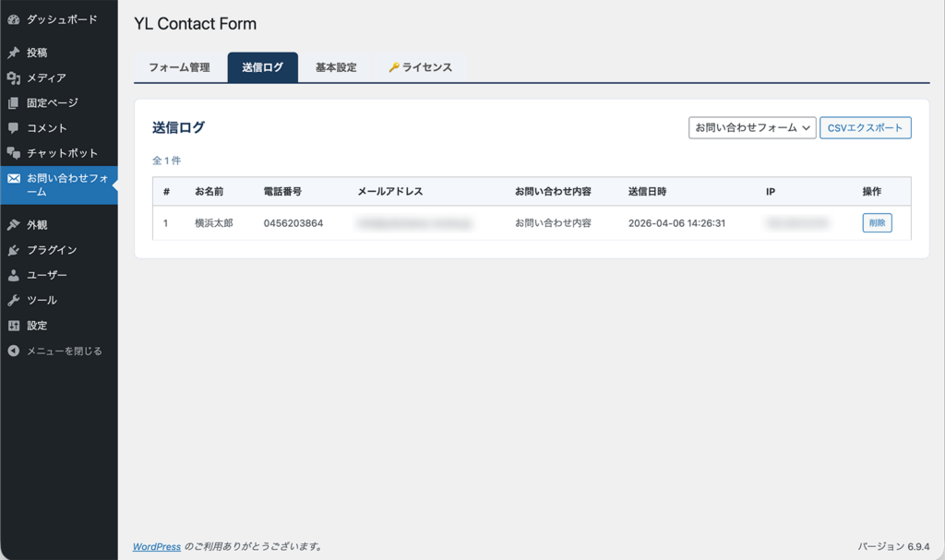Select the ライセンス tab with key icon
This screenshot has height=560, width=945.
[420, 66]
